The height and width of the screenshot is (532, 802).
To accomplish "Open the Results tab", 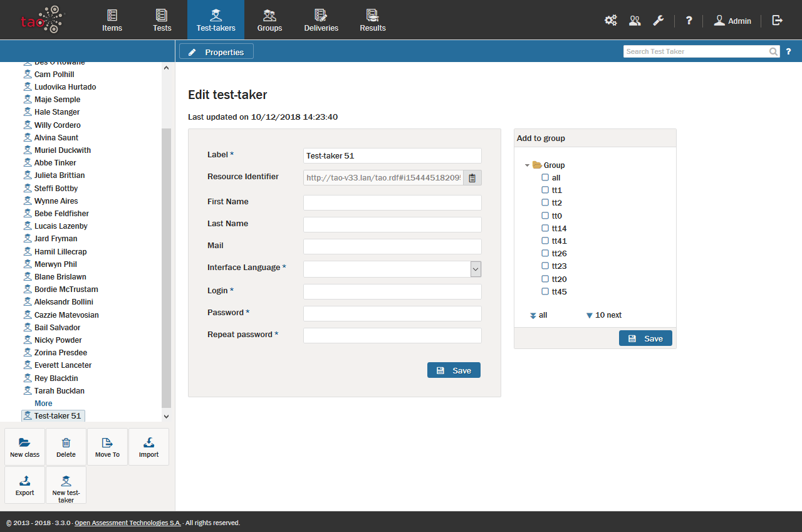I will click(372, 20).
